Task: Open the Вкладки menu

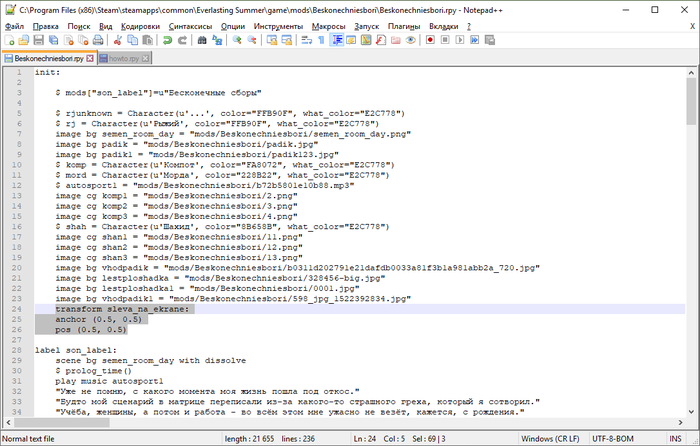Action: [x=444, y=26]
